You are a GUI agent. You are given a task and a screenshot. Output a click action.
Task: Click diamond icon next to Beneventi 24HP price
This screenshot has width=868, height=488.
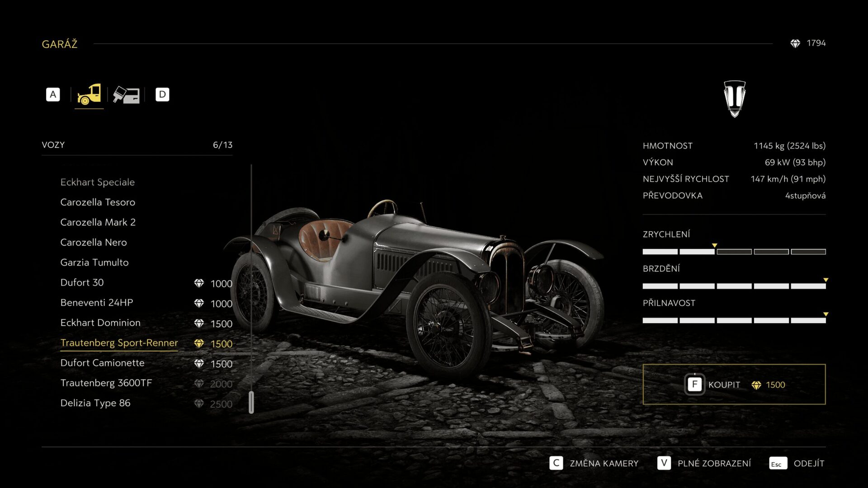199,303
